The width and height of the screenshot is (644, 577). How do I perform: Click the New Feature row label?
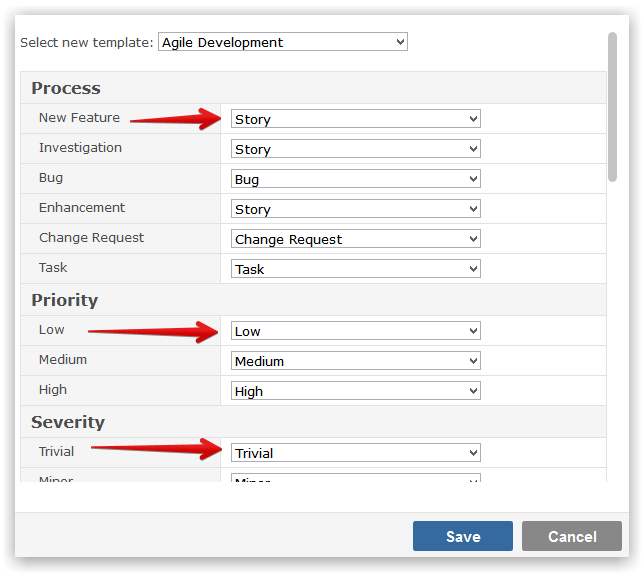tap(79, 117)
